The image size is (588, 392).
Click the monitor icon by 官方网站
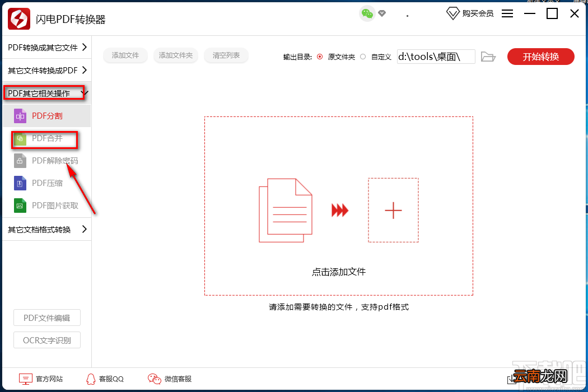(26, 379)
